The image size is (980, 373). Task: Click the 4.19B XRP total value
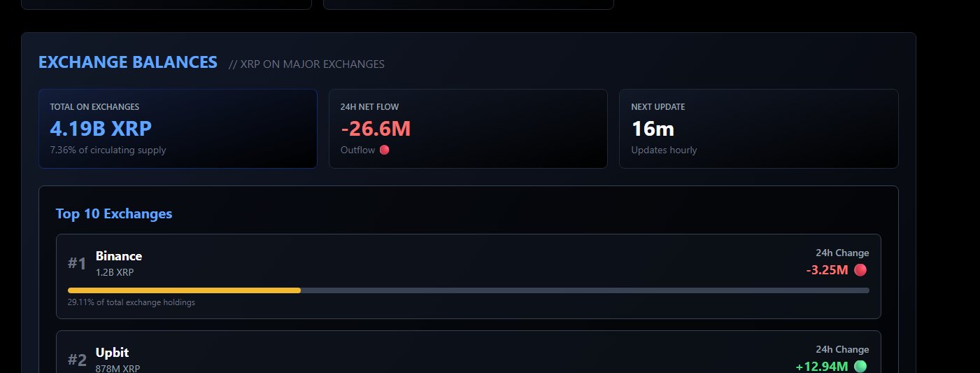(x=101, y=129)
